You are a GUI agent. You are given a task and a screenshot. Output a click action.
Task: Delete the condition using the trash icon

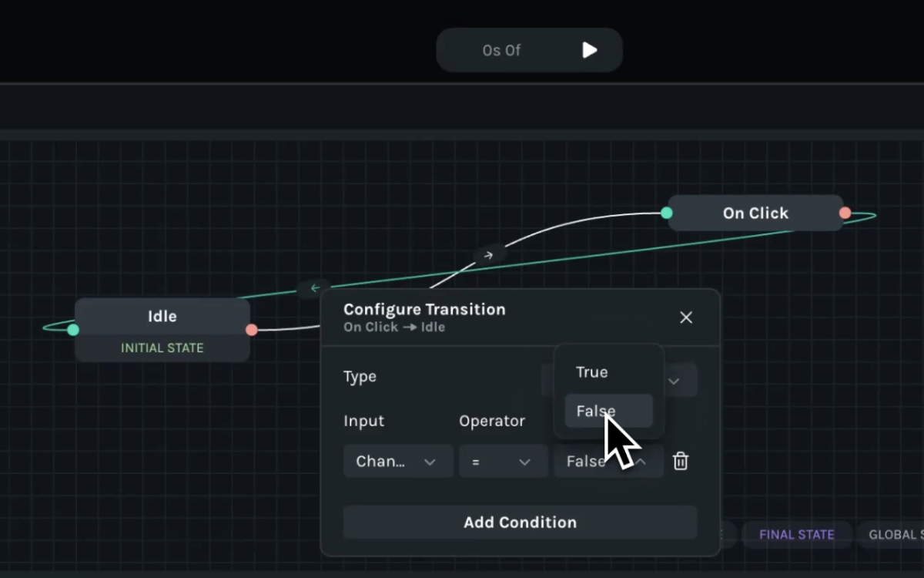(x=681, y=461)
